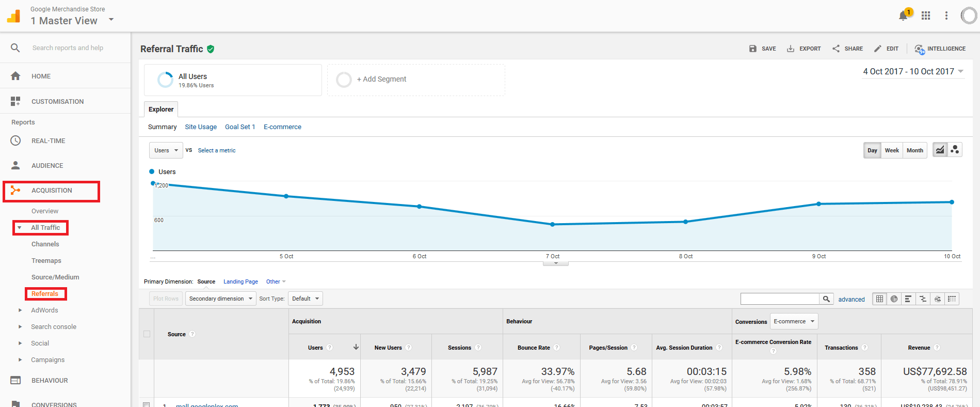The width and height of the screenshot is (980, 407).
Task: Open the Referrals report
Action: point(45,293)
